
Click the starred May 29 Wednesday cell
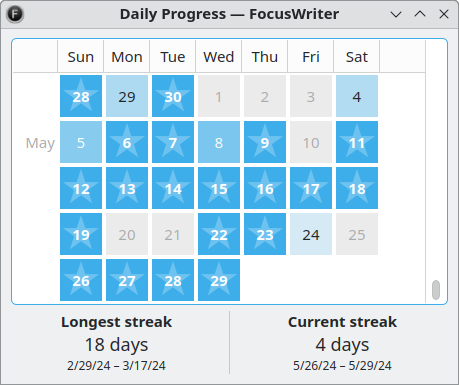click(219, 280)
